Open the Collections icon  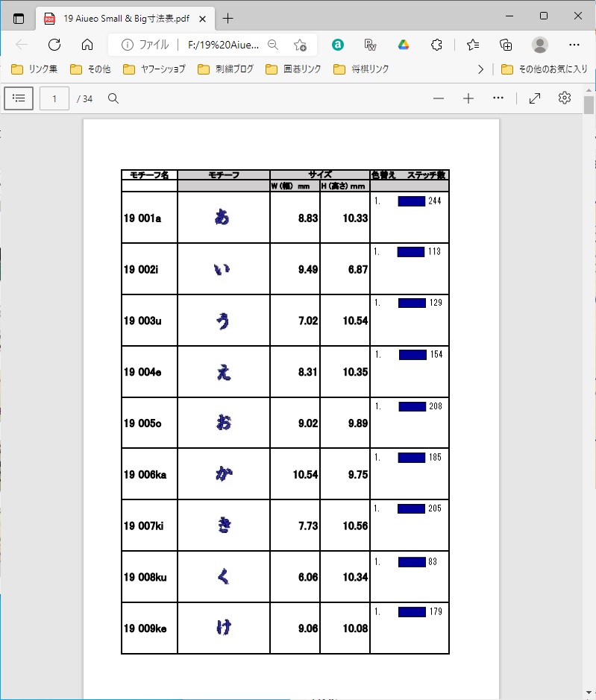[506, 45]
